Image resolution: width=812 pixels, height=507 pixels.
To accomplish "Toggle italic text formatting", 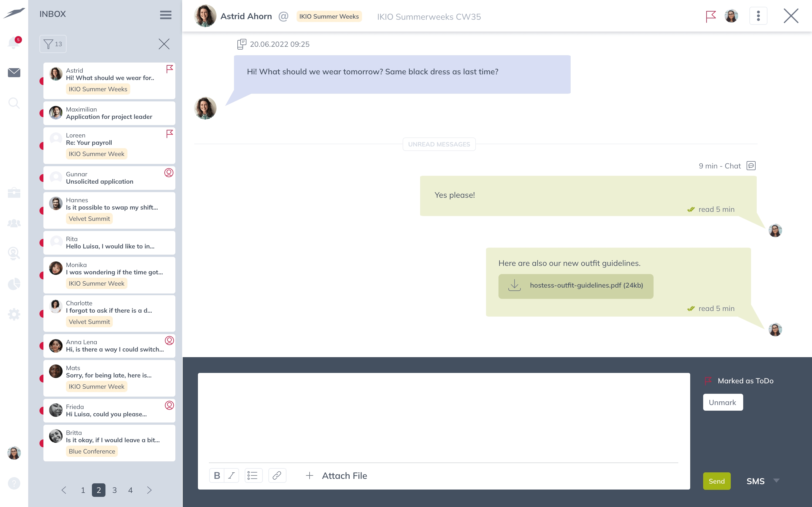I will point(231,475).
